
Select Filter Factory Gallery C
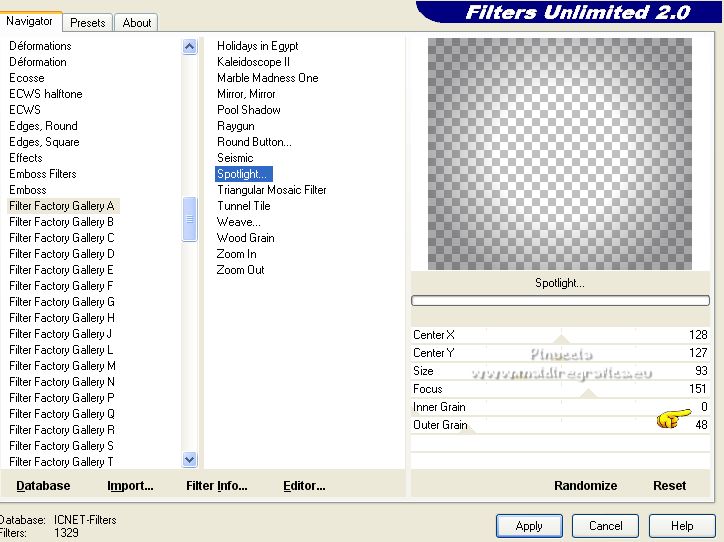pyautogui.click(x=61, y=238)
